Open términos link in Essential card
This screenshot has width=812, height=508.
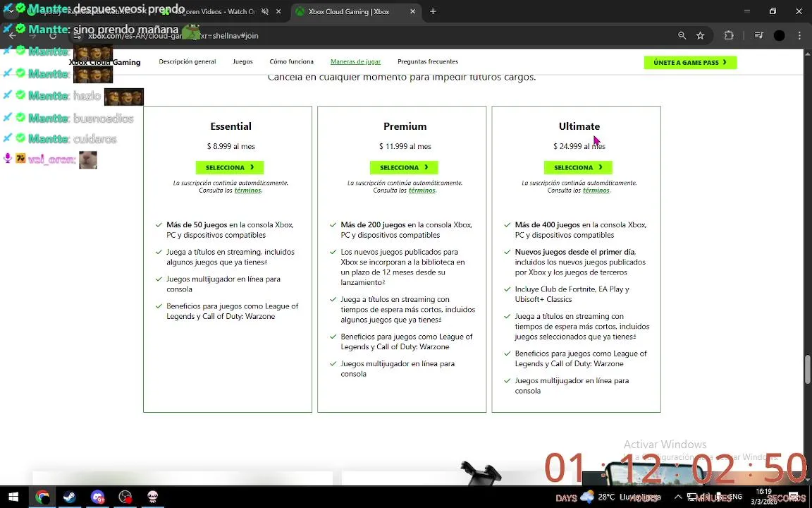point(247,190)
